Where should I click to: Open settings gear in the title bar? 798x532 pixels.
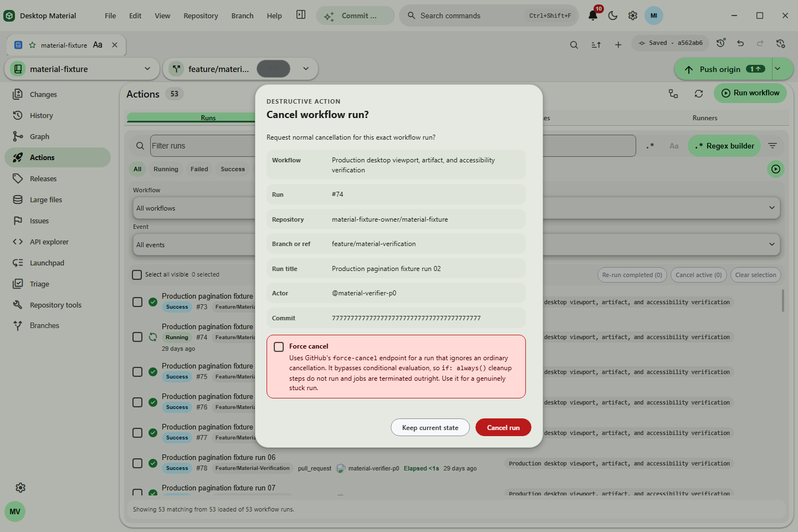[633, 16]
